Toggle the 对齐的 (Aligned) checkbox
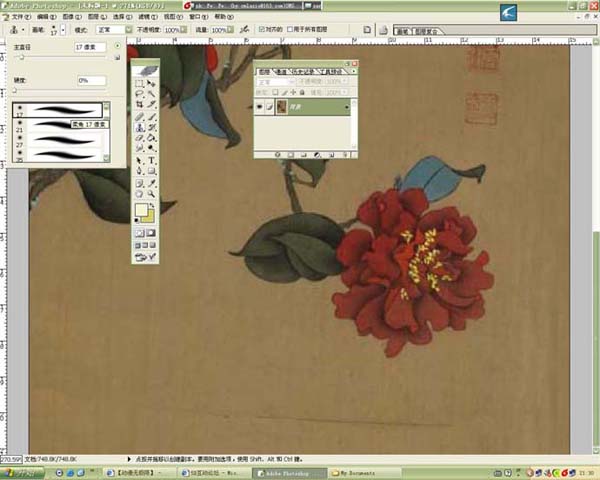 pos(262,29)
